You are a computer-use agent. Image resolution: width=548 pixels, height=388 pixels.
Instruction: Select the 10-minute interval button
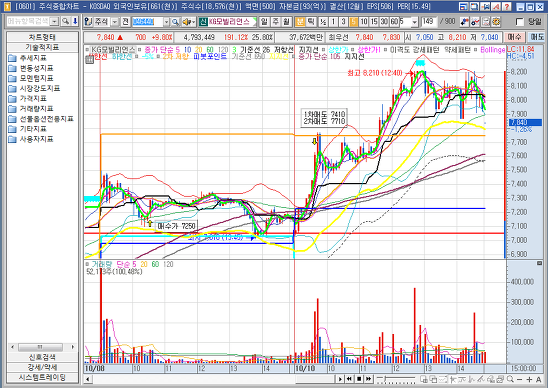(363, 22)
